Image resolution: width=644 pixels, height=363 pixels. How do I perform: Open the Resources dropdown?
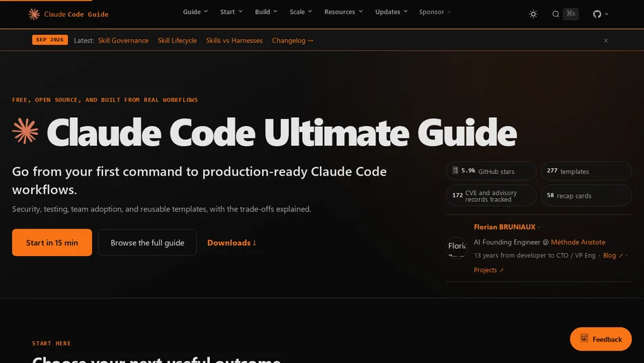343,12
